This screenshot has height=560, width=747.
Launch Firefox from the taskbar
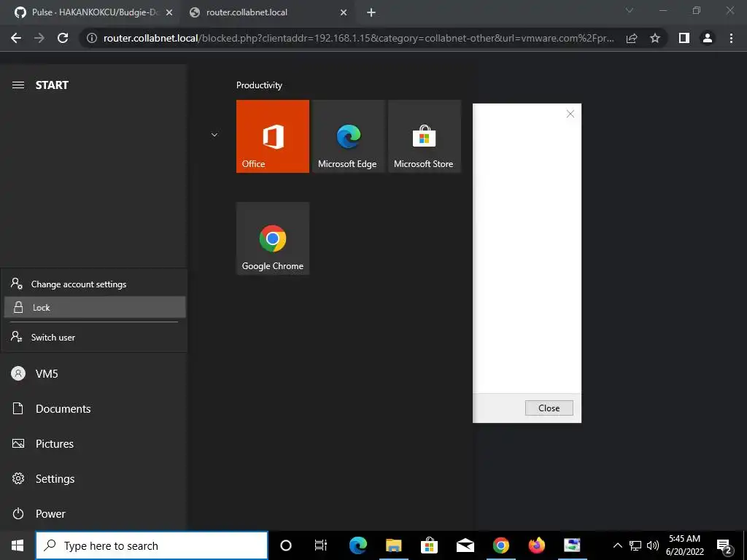coord(536,545)
